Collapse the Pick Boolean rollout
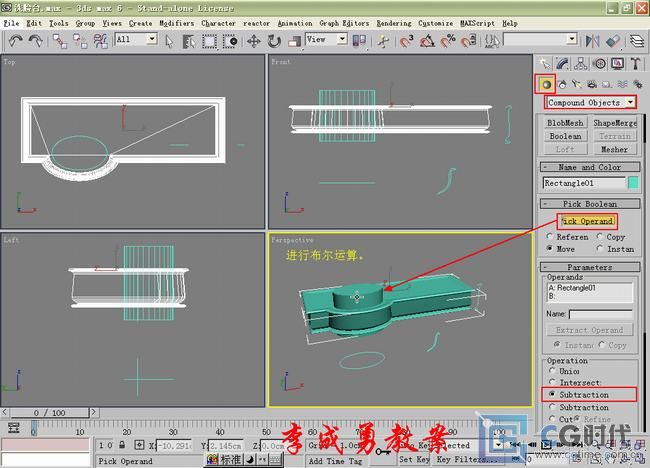The width and height of the screenshot is (650, 468). pos(589,204)
